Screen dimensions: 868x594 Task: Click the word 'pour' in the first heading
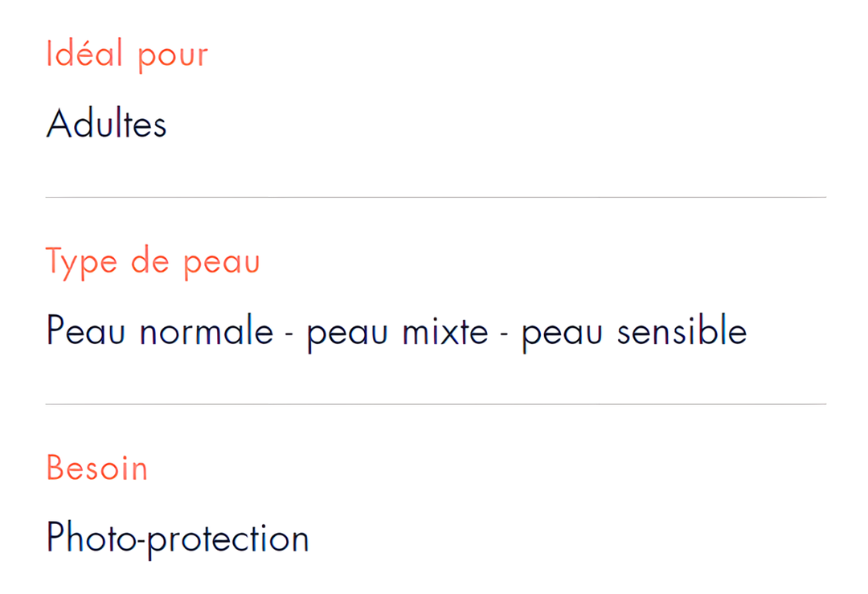tap(173, 58)
